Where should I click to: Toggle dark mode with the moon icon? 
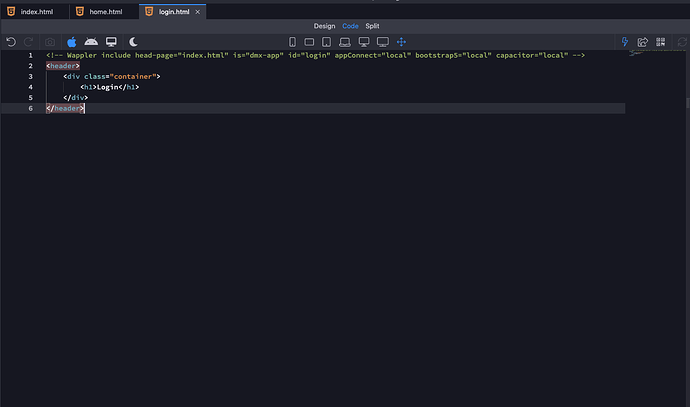coord(133,42)
